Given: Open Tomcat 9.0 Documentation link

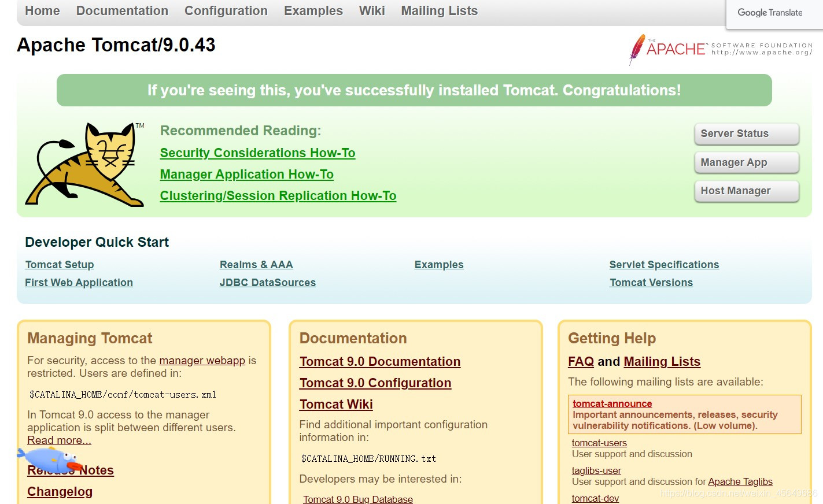Looking at the screenshot, I should click(x=380, y=362).
